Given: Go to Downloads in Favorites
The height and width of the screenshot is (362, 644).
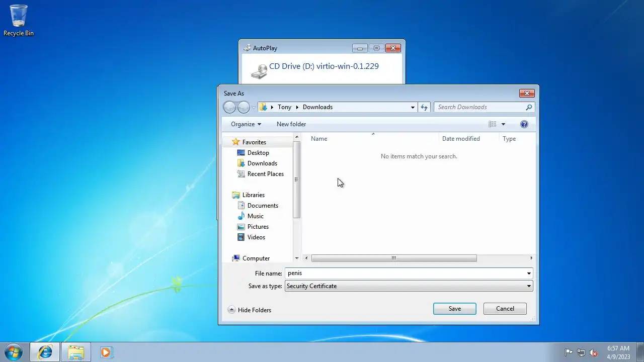Looking at the screenshot, I should [x=262, y=163].
